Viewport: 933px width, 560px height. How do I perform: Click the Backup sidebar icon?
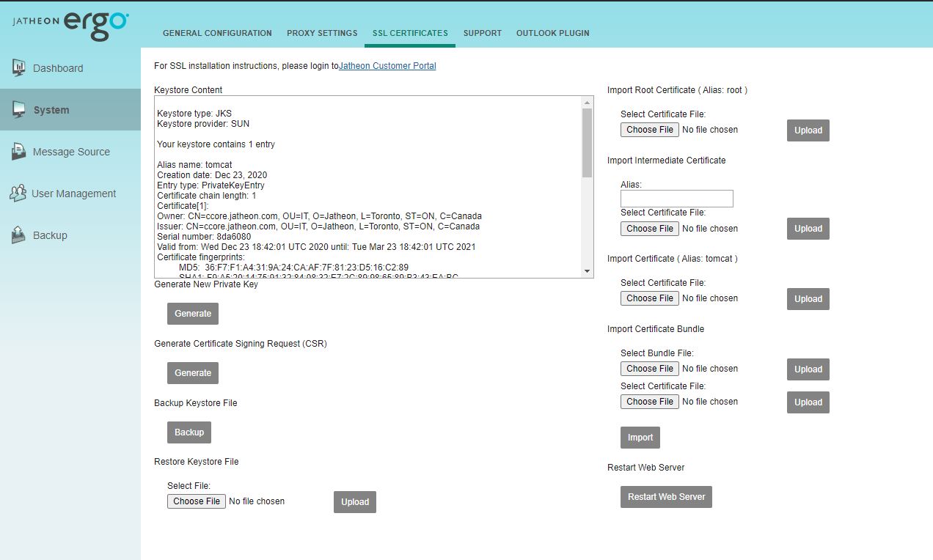tap(19, 235)
